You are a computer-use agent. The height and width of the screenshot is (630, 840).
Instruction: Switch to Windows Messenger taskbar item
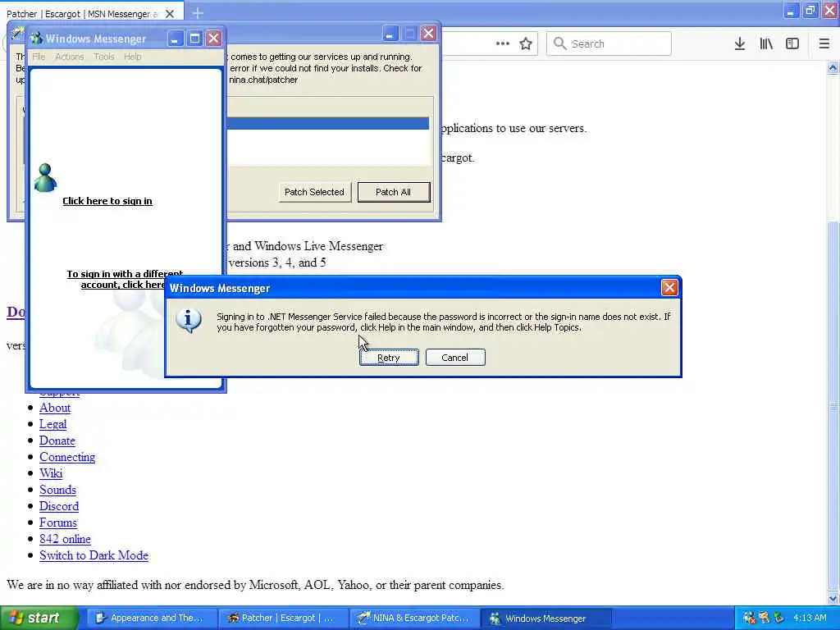coord(546,619)
